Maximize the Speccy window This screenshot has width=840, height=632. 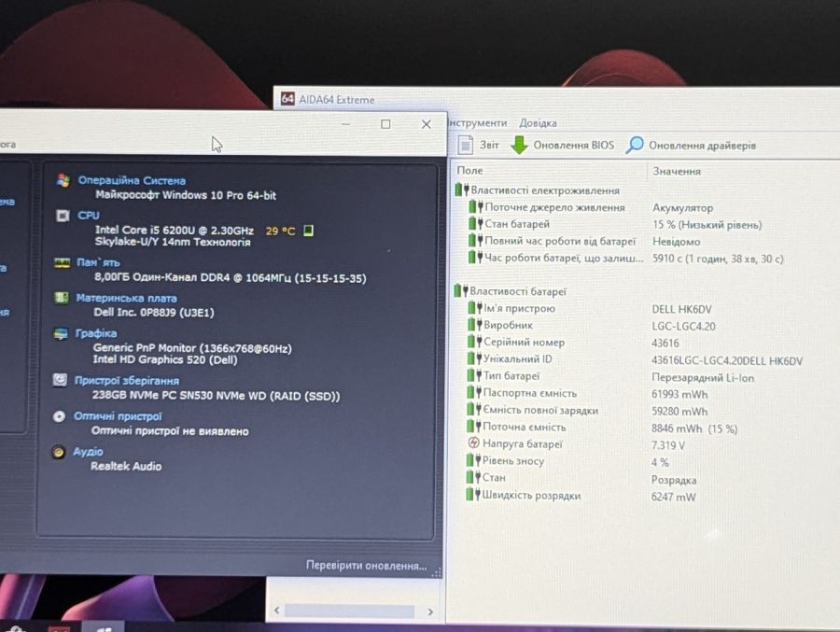pyautogui.click(x=385, y=124)
